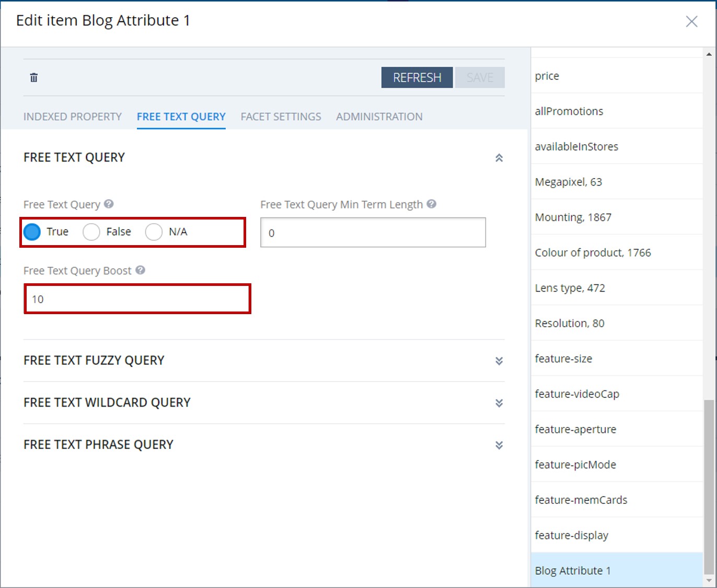This screenshot has width=717, height=588.
Task: Switch to the Free Text Query tab
Action: [x=181, y=117]
